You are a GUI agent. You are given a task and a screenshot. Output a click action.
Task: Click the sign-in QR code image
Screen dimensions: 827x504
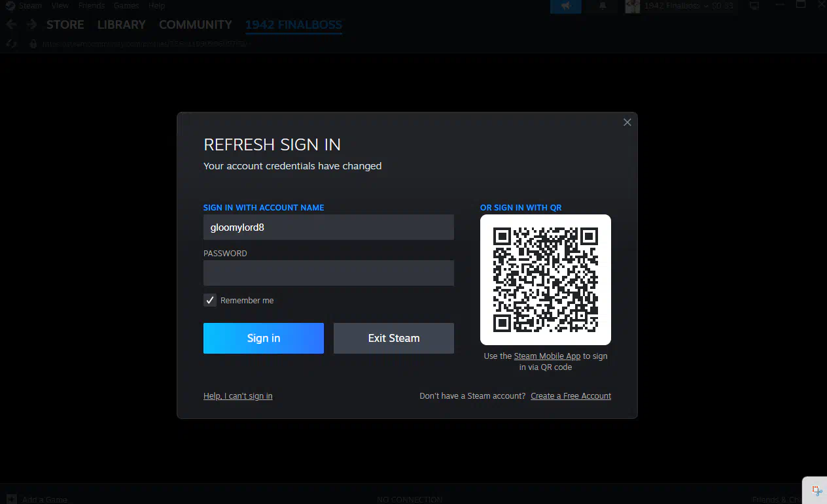[x=546, y=280]
